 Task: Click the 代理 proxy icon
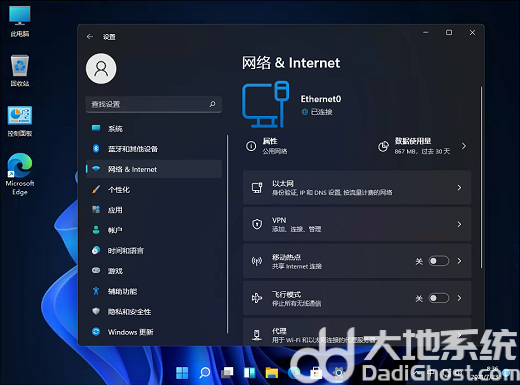coord(257,335)
